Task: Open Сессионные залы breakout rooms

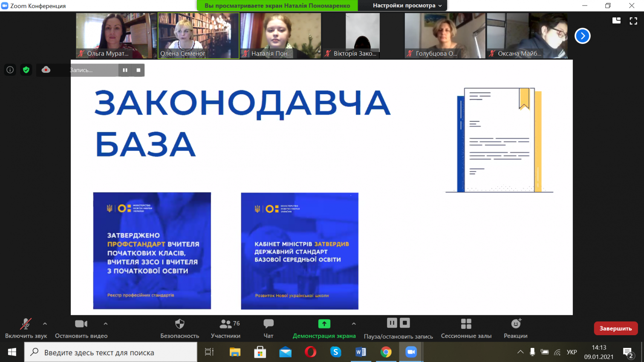Action: pos(466,329)
